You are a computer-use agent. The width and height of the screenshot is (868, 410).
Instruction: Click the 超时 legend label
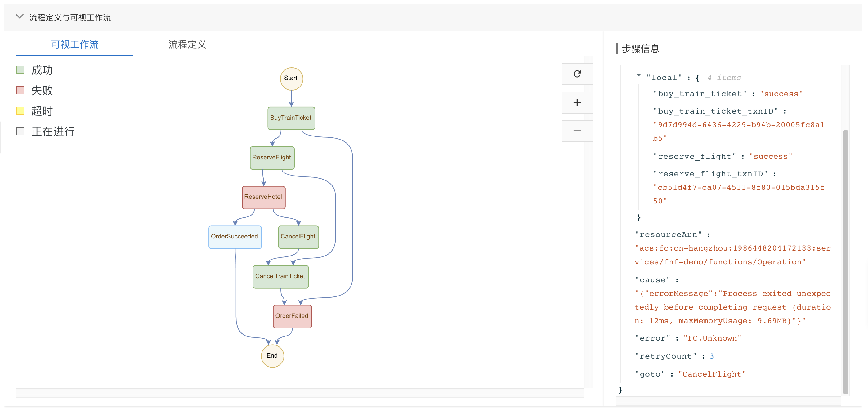42,111
